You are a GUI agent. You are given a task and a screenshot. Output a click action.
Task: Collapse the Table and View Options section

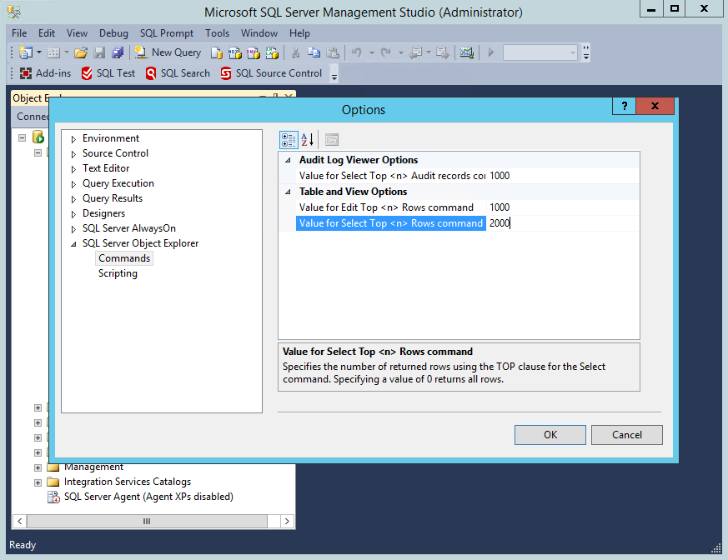click(289, 192)
